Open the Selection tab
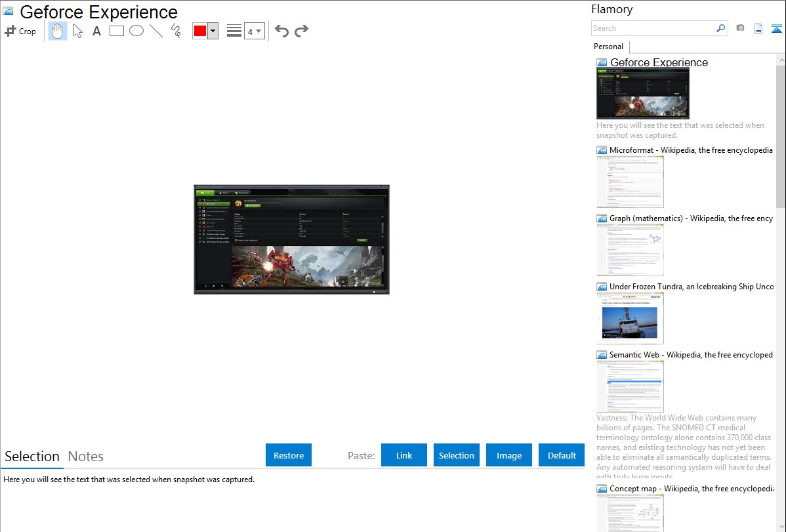 [x=32, y=457]
